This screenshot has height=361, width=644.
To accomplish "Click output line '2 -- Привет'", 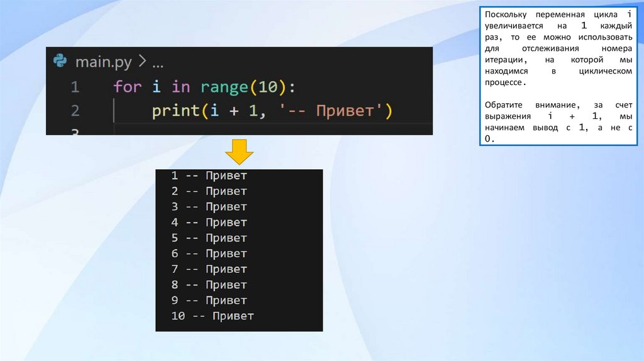I will click(x=209, y=191).
